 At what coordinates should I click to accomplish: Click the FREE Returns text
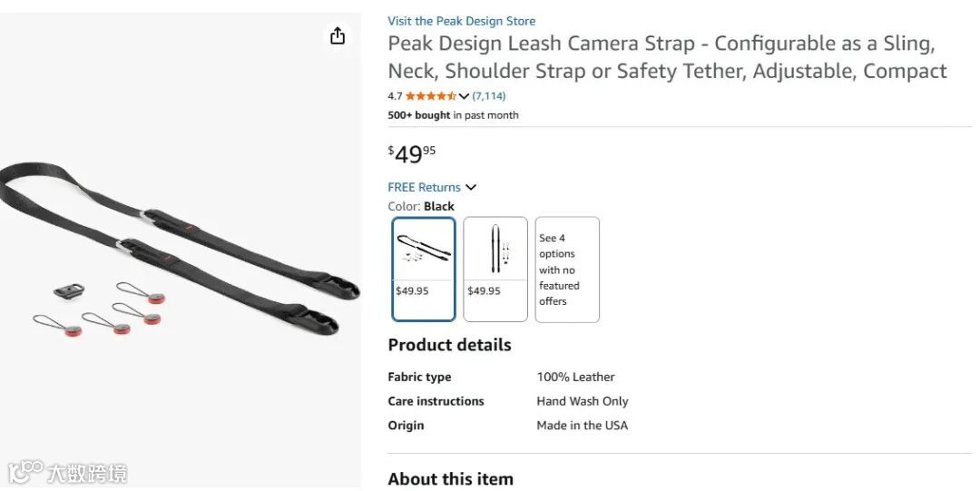(x=424, y=187)
